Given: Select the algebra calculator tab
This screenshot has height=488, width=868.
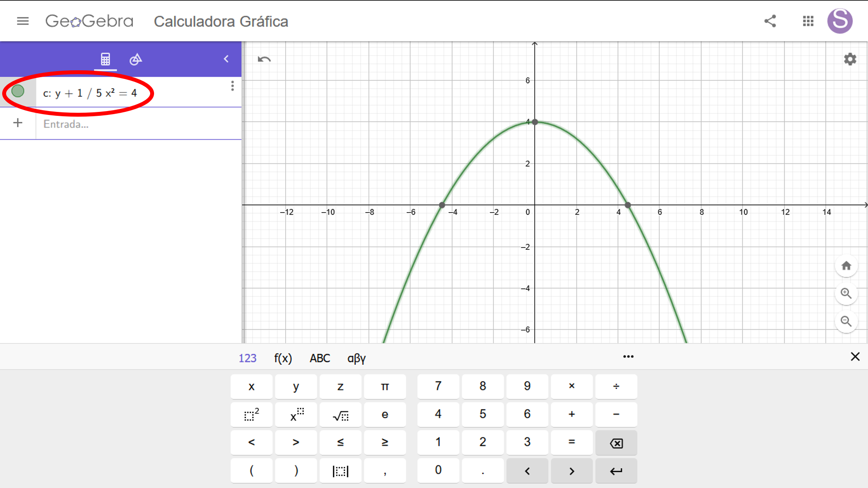Looking at the screenshot, I should click(105, 59).
